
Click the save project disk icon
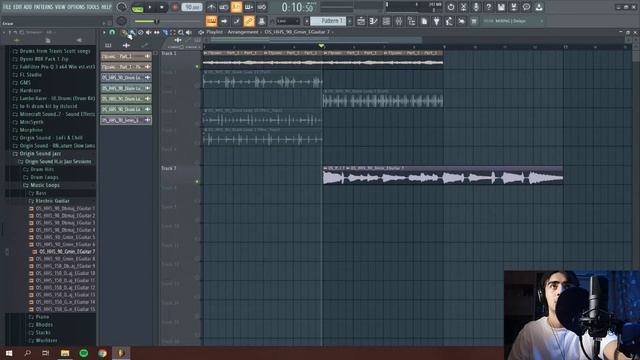point(501,7)
